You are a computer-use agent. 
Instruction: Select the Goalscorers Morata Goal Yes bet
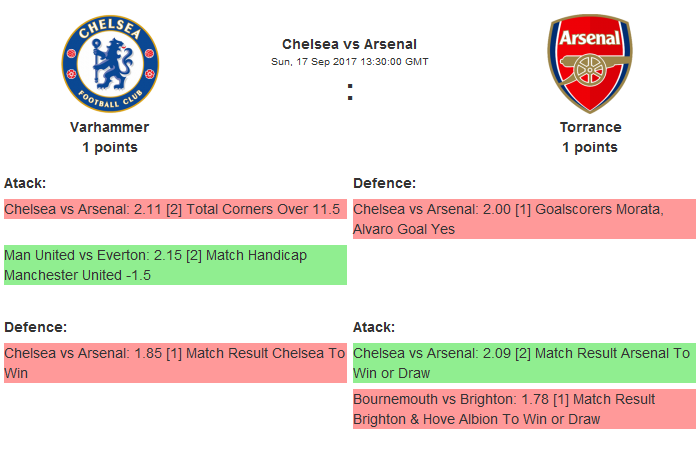point(523,219)
